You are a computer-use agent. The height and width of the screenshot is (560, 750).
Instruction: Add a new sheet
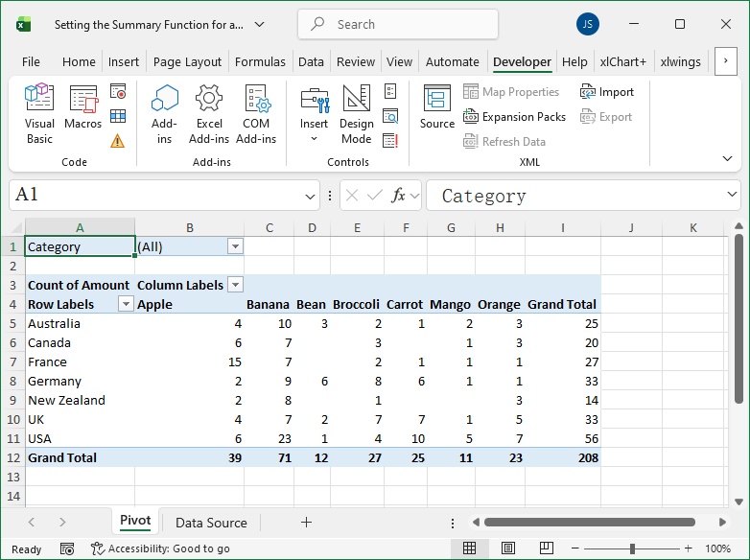tap(306, 523)
